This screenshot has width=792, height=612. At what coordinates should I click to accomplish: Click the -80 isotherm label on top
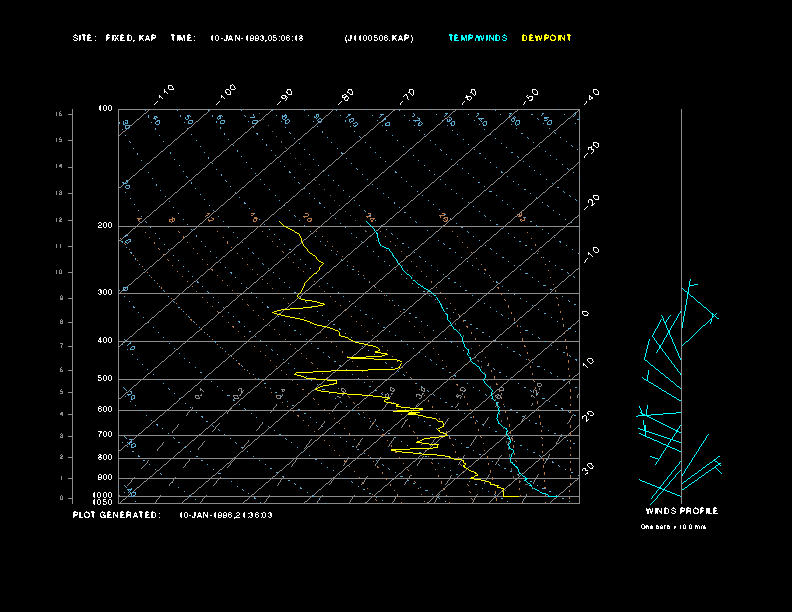(x=346, y=97)
